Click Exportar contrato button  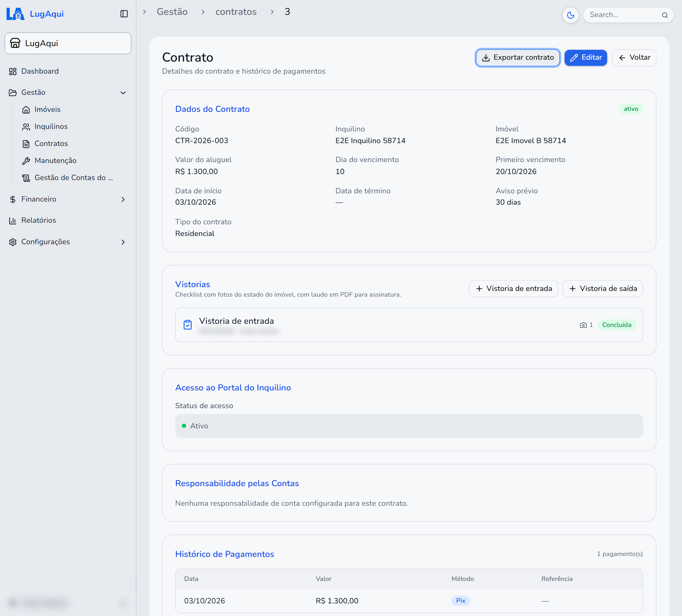coord(517,57)
